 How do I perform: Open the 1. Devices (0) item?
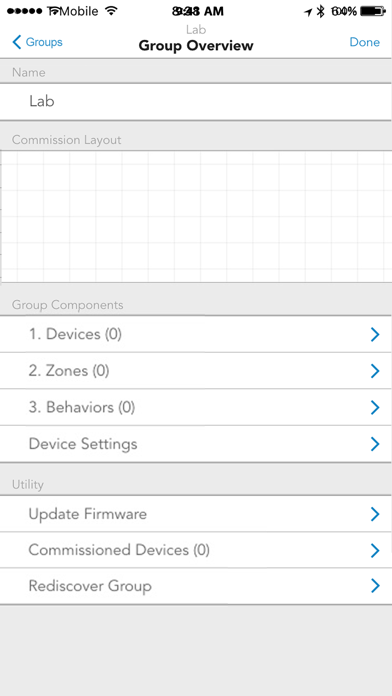(x=196, y=334)
